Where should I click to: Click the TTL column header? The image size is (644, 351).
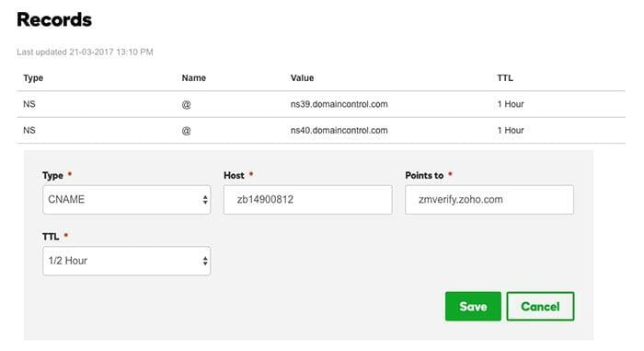(505, 78)
